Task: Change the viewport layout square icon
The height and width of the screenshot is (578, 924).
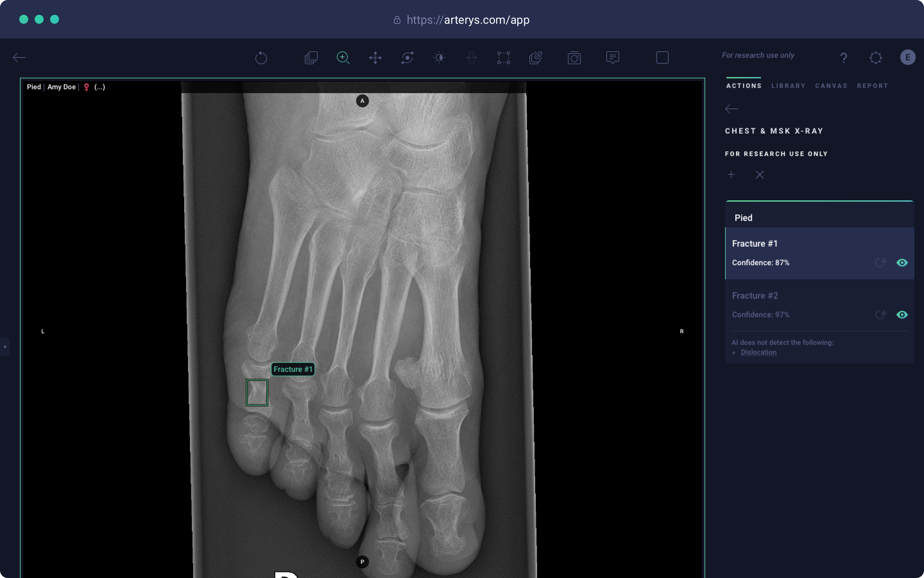Action: pos(663,58)
